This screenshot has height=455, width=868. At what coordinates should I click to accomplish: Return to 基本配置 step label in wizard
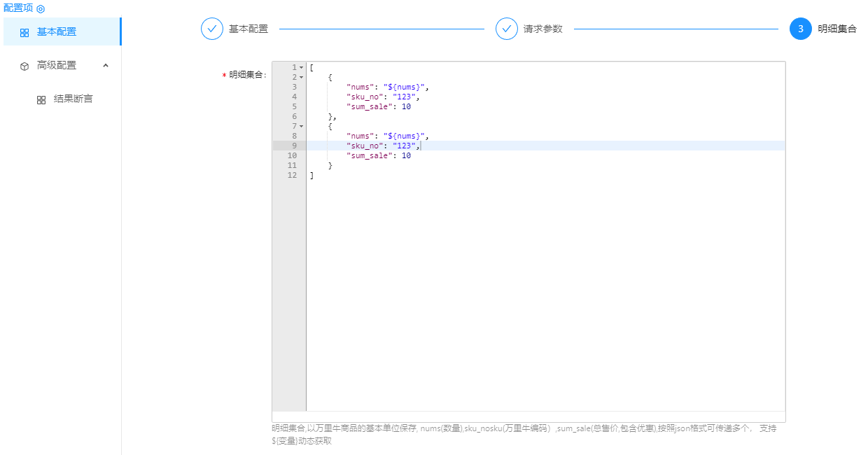248,29
